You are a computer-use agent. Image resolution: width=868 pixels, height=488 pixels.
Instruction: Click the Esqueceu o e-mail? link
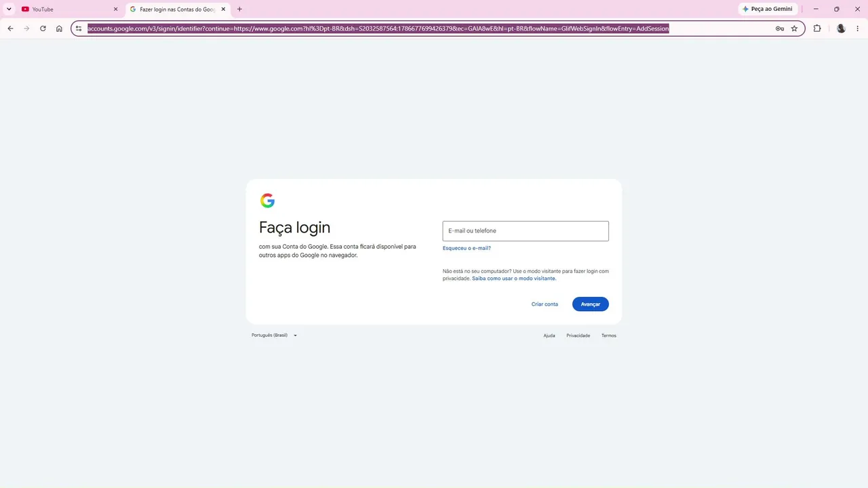point(467,248)
